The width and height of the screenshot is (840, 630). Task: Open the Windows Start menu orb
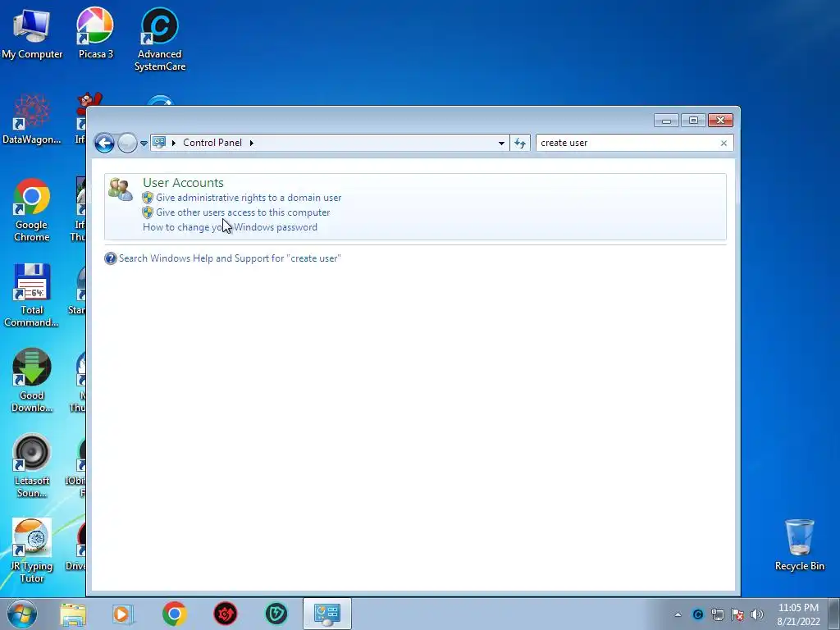pos(22,614)
